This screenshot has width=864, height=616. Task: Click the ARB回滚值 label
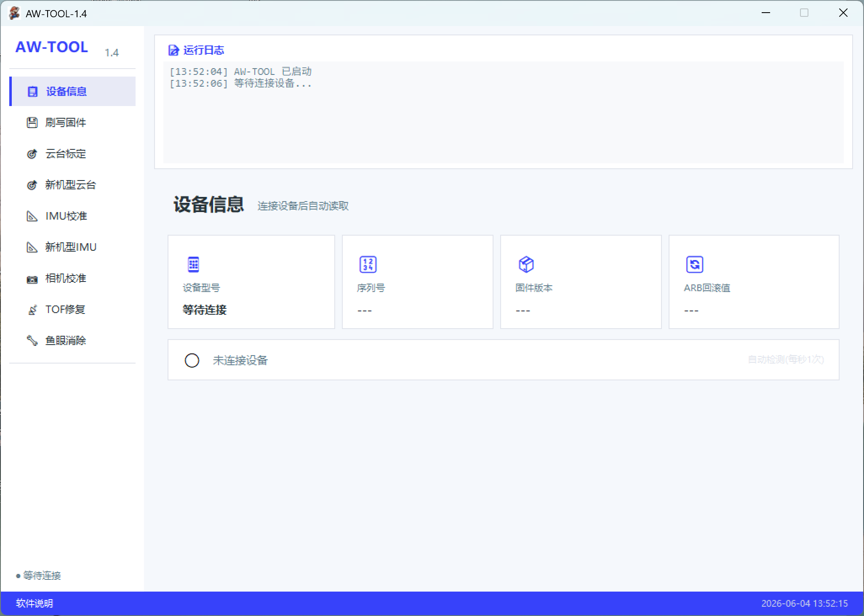pyautogui.click(x=707, y=288)
